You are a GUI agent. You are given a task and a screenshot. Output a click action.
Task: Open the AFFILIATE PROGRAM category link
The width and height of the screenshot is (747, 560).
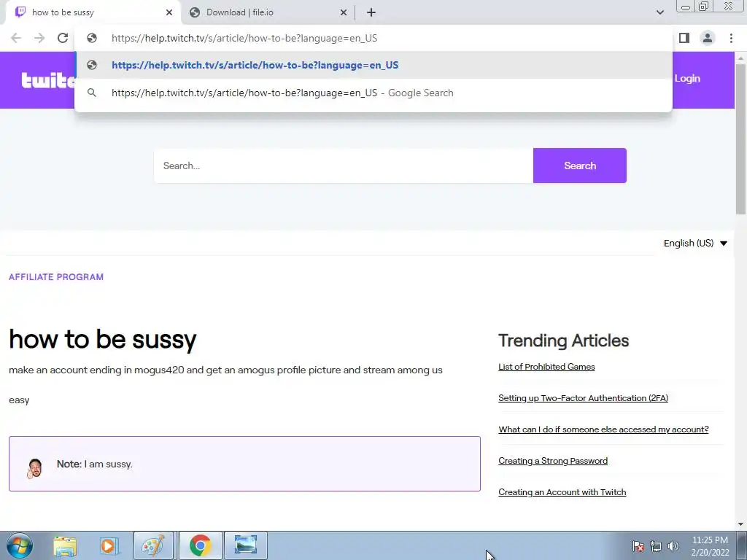click(x=56, y=277)
